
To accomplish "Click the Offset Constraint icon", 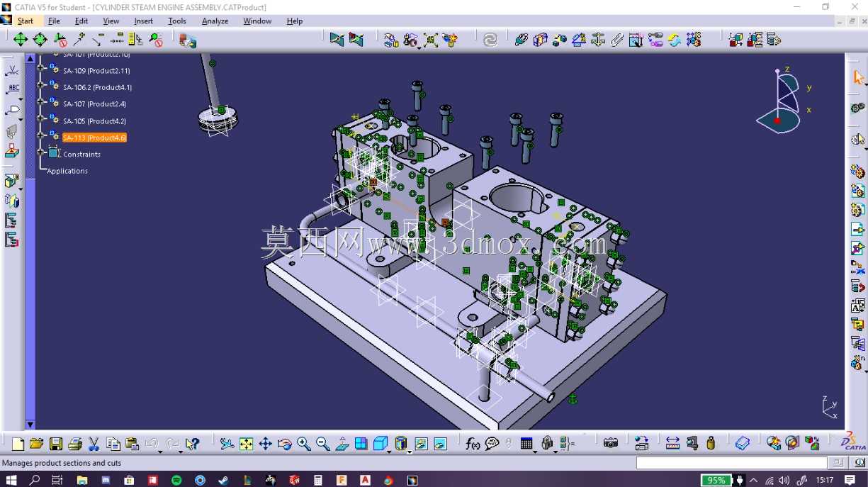I will click(560, 40).
